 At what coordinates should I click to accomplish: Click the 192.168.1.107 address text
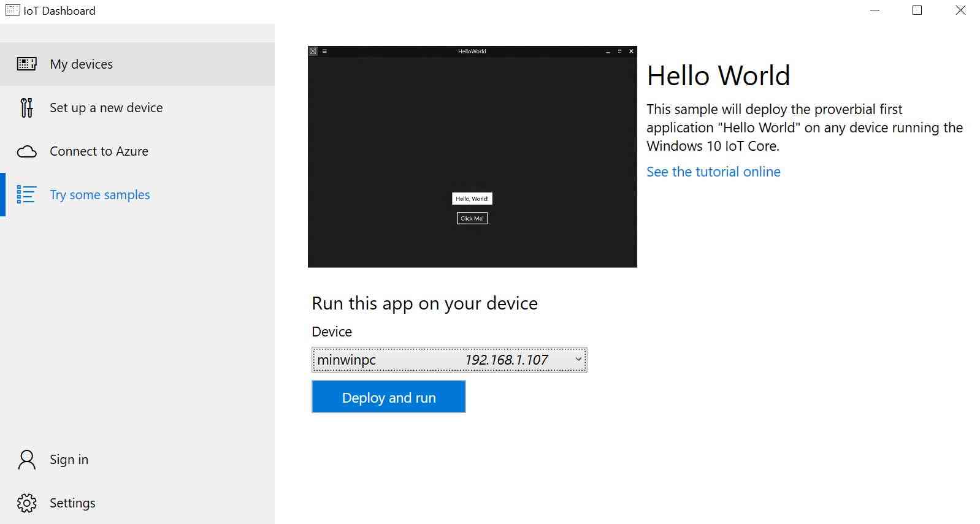[x=507, y=360]
